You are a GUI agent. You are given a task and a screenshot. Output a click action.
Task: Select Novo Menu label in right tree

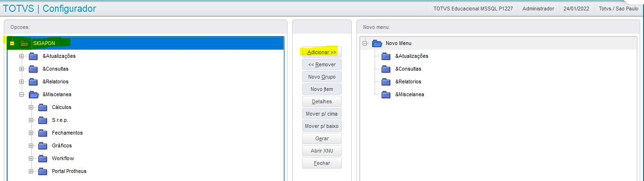399,44
